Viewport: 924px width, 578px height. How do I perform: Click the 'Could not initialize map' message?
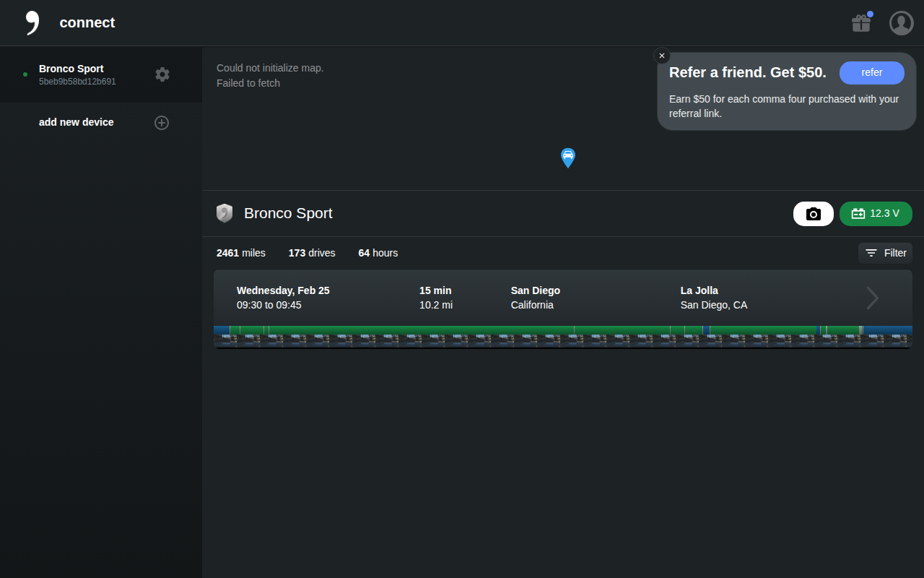tap(270, 68)
